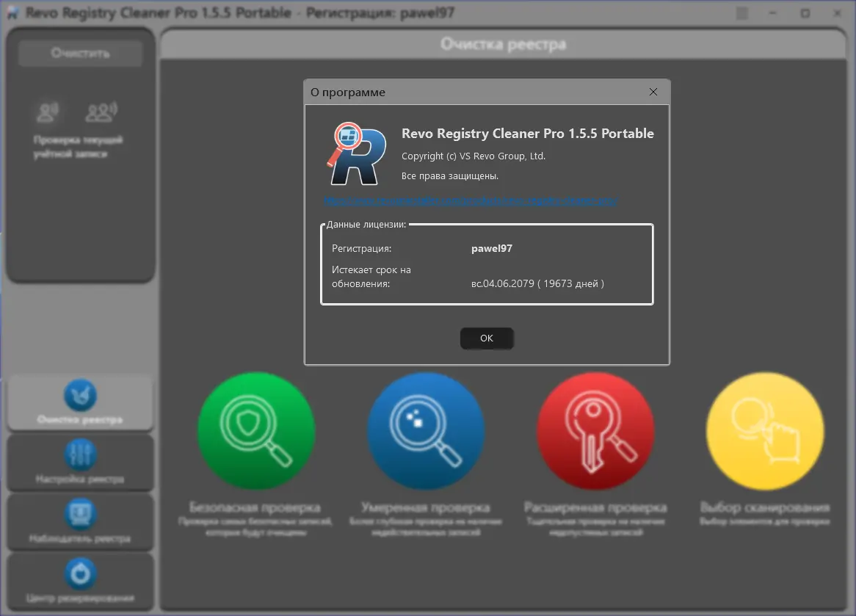Maximize the Revo Registry Cleaner window
Screen dimensions: 856x616
coord(805,13)
